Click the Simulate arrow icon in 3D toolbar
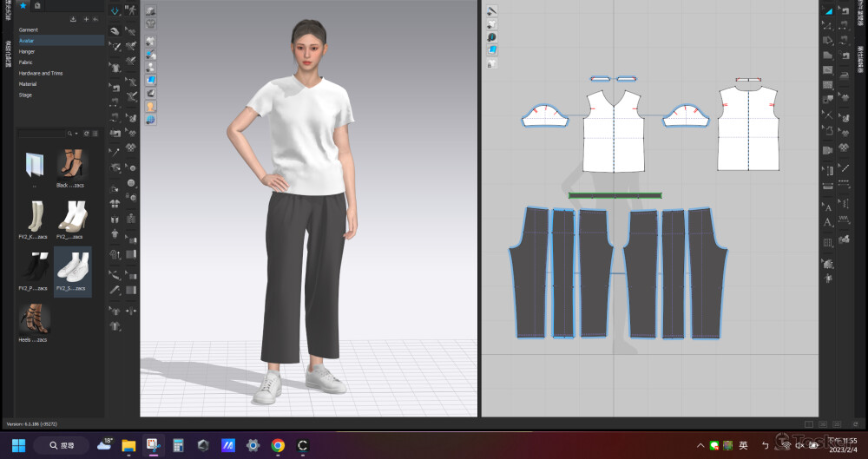This screenshot has height=459, width=868. pyautogui.click(x=115, y=11)
